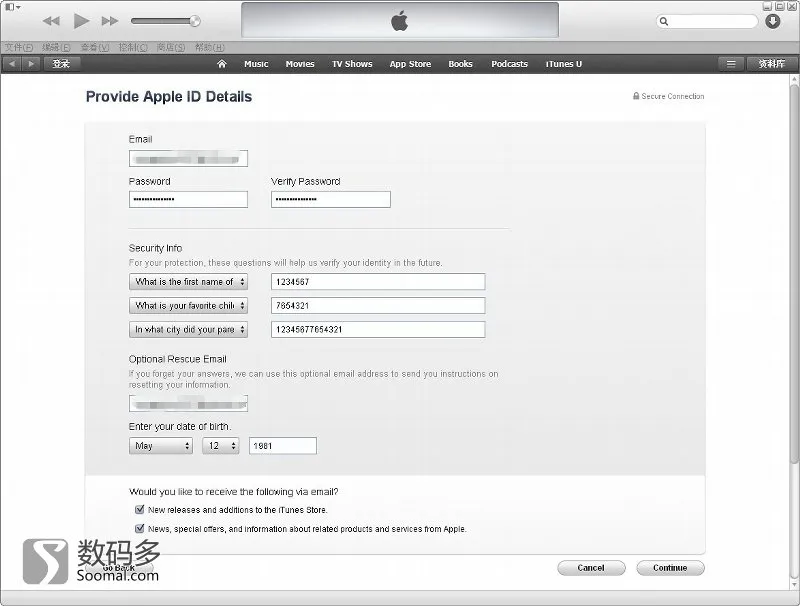
Task: Open the 帮助(H) menu
Action: tap(210, 47)
